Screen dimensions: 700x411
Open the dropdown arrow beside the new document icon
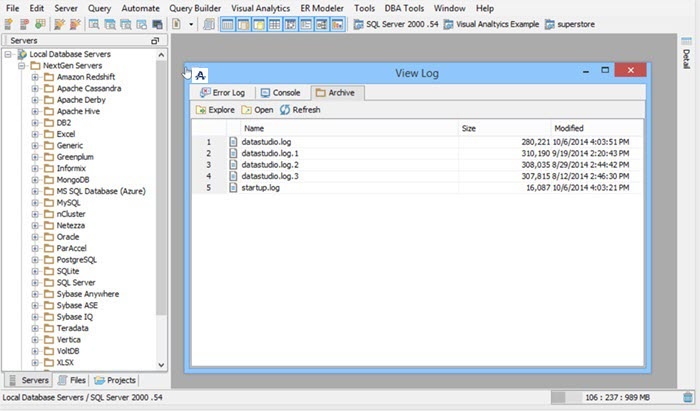191,24
